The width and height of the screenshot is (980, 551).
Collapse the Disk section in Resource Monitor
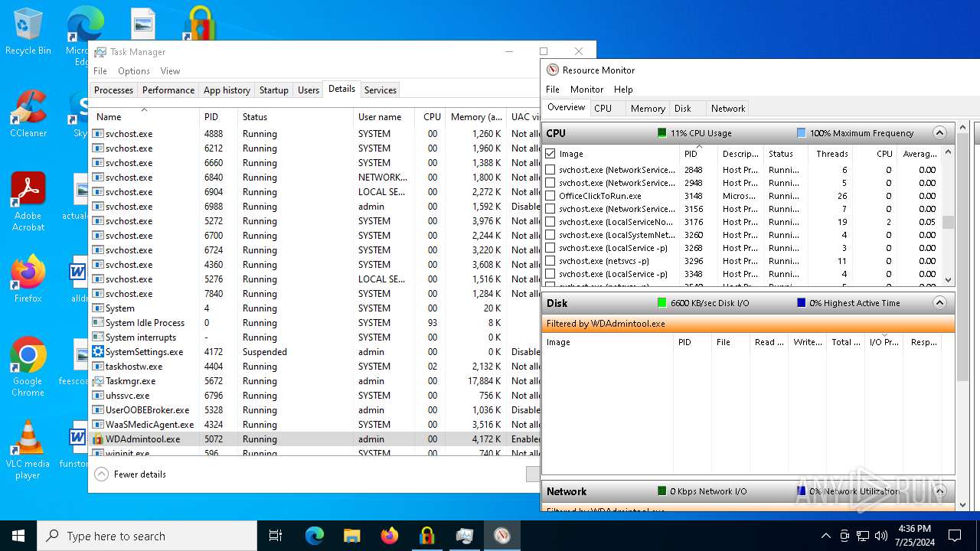(x=939, y=303)
